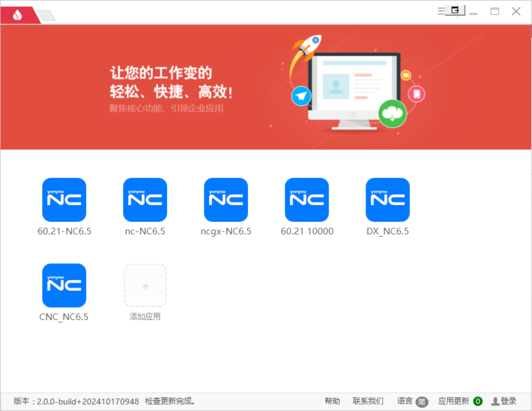Image resolution: width=532 pixels, height=411 pixels.
Task: Click the exit arrow icon in title bar
Action: tap(455, 11)
